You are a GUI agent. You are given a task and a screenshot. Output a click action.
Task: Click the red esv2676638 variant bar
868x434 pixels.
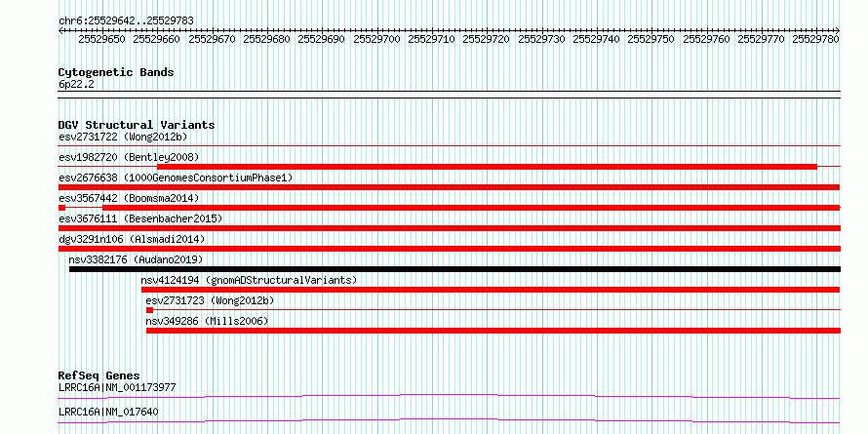click(449, 187)
